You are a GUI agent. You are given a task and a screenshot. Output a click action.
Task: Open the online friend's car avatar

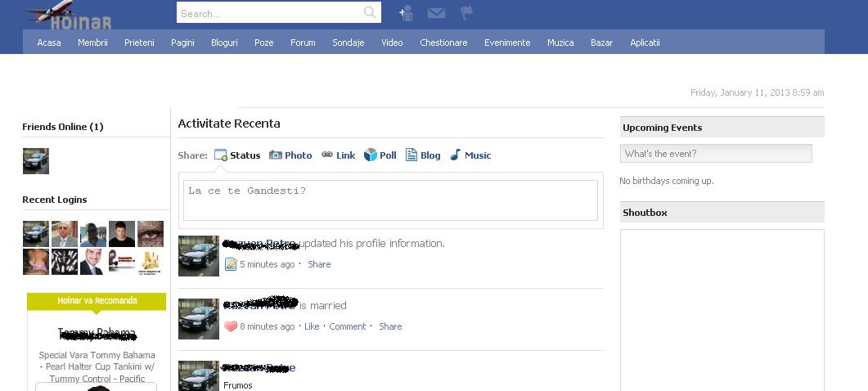tap(36, 161)
